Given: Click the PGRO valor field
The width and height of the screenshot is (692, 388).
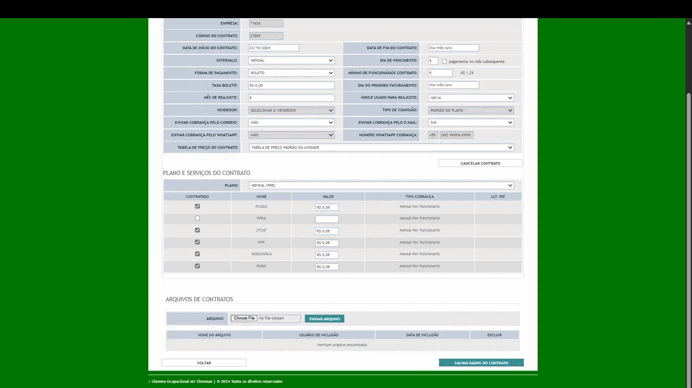Looking at the screenshot, I should (x=327, y=267).
